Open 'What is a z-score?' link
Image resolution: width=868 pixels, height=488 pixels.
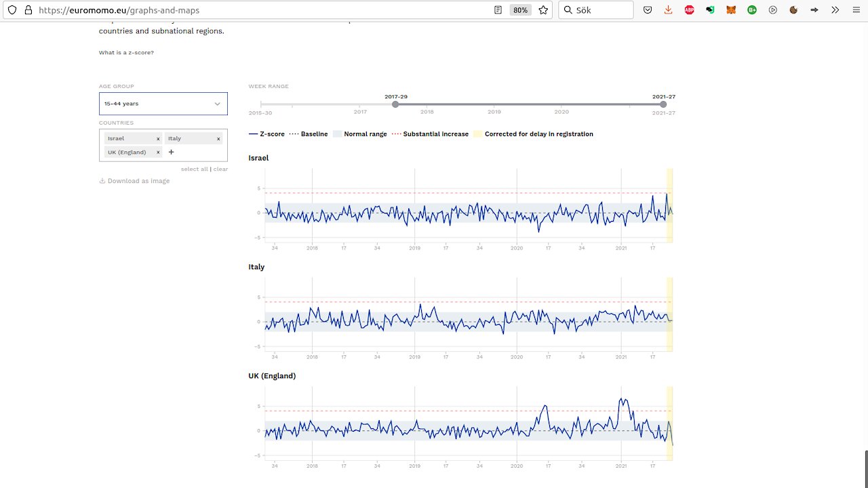[126, 52]
